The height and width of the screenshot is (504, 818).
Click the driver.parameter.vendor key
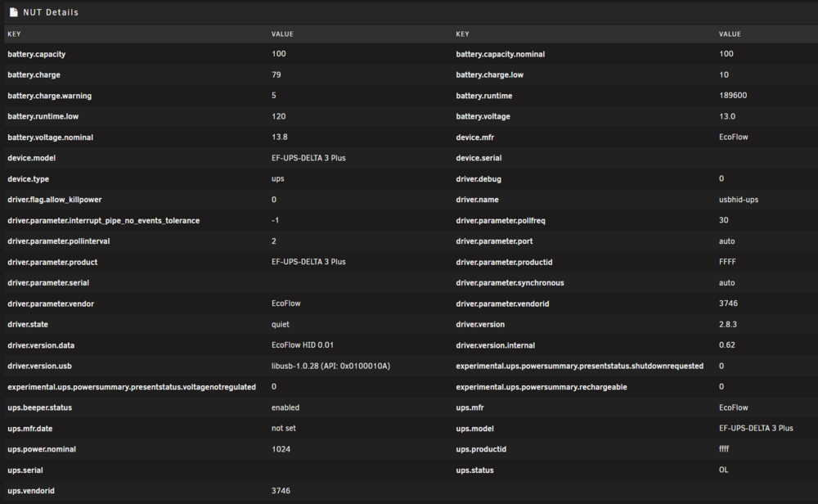[51, 304]
